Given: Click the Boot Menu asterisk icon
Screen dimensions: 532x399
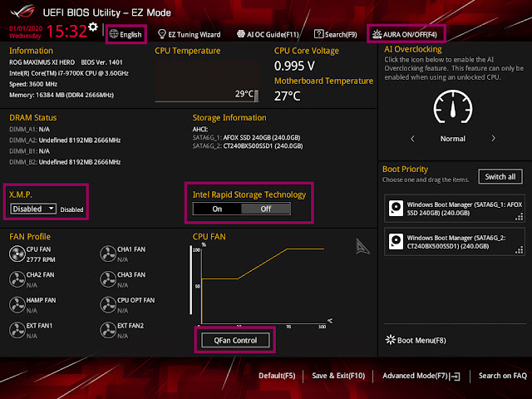Looking at the screenshot, I should (391, 340).
